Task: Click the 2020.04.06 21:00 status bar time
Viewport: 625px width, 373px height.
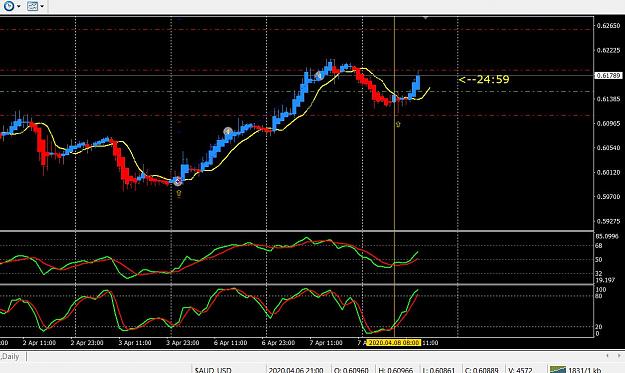Action: [x=295, y=370]
